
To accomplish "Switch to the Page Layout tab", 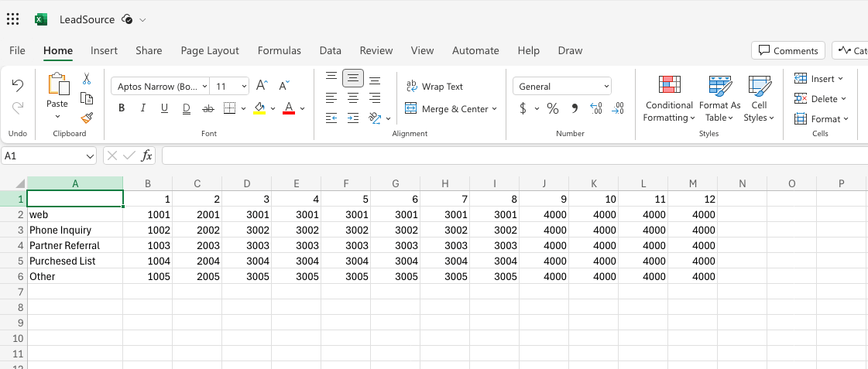I will (210, 50).
